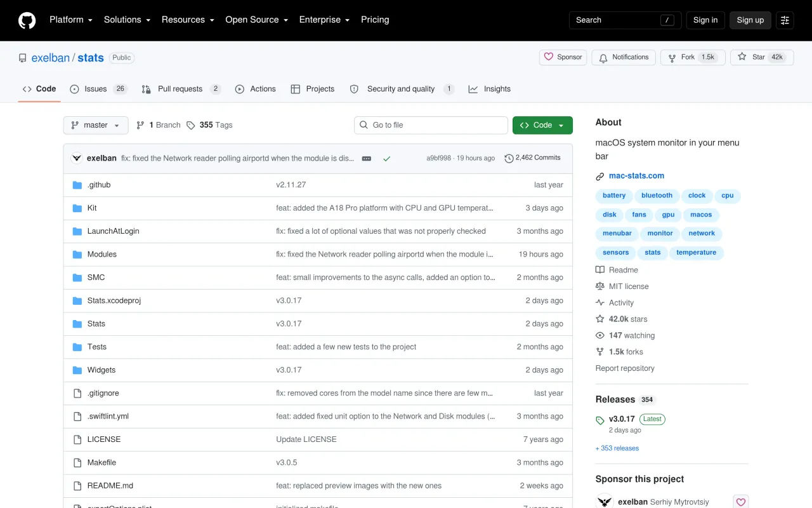Click the Pricing link
The height and width of the screenshot is (508, 812).
coord(375,20)
